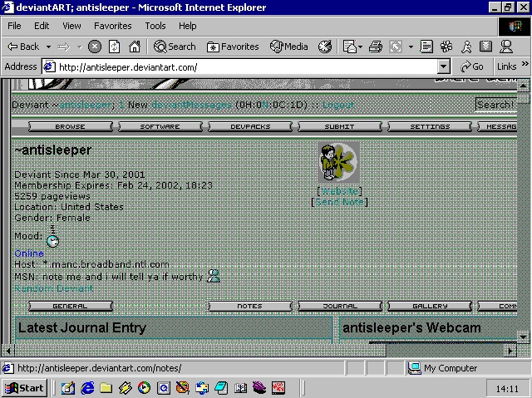Click the Search! input box
This screenshot has width=532, height=398.
[496, 105]
